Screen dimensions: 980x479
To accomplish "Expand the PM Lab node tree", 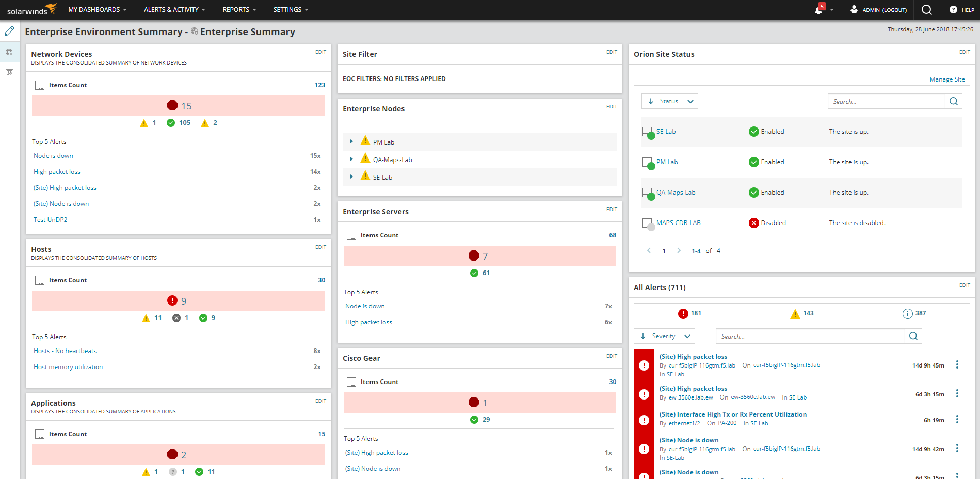I will (x=351, y=142).
